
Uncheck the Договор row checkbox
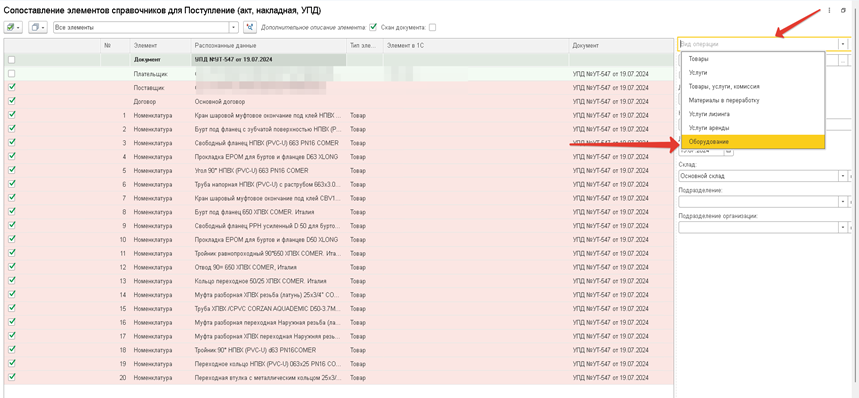tap(12, 101)
